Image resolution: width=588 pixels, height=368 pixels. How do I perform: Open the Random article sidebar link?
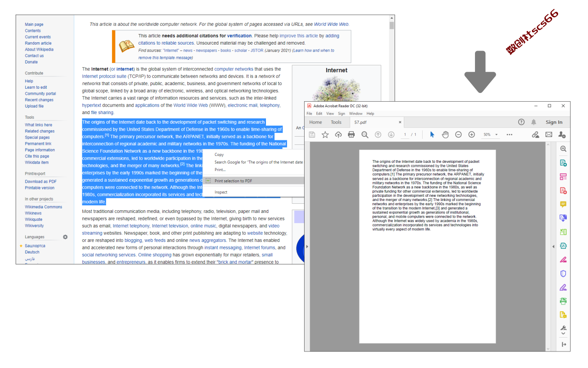click(38, 43)
